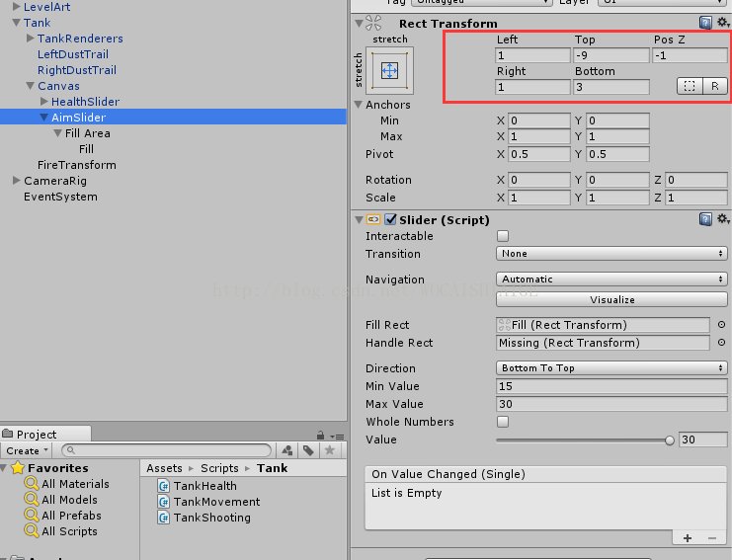This screenshot has height=560, width=732.
Task: Open the anchor presets stretch box
Action: tap(390, 70)
